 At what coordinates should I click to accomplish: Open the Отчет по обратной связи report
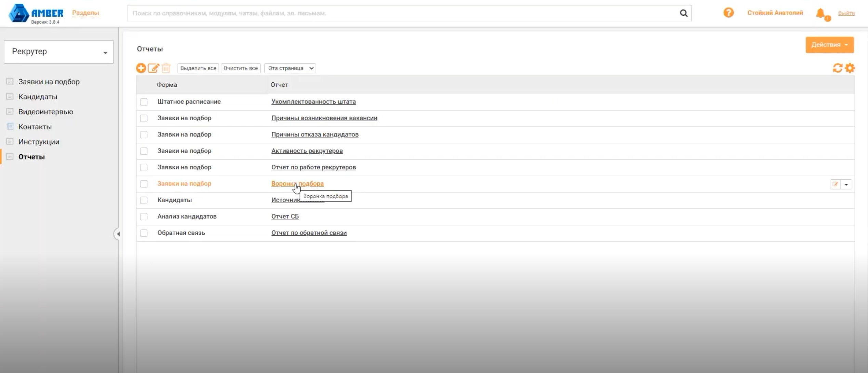coord(309,233)
